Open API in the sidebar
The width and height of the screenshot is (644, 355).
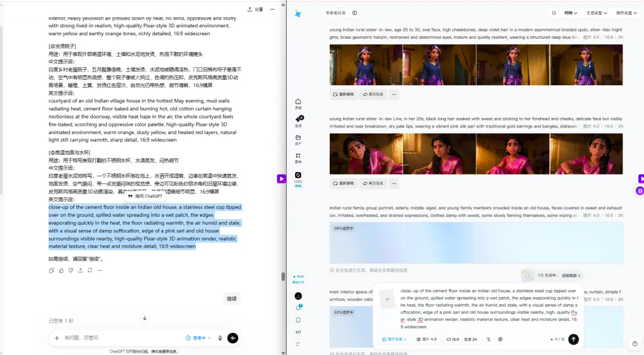pyautogui.click(x=298, y=332)
